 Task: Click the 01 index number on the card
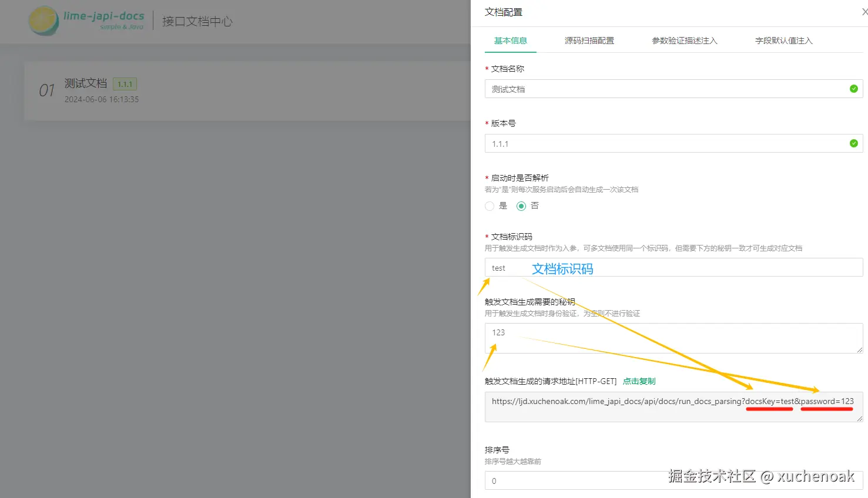point(46,90)
